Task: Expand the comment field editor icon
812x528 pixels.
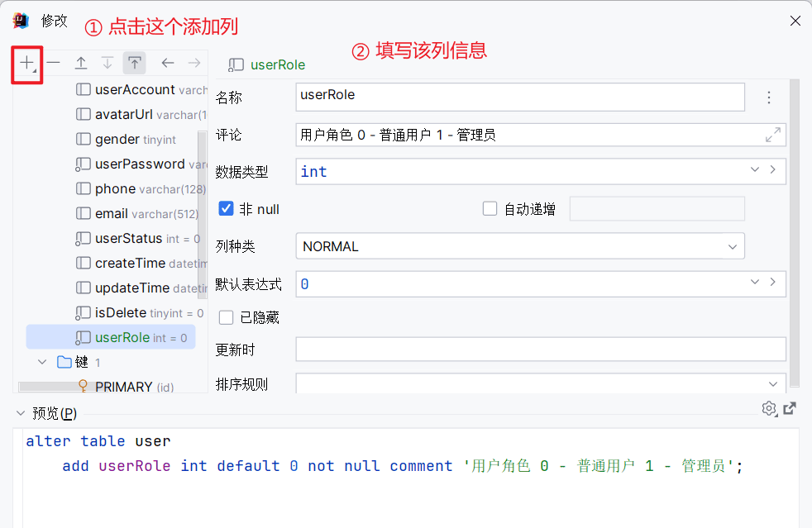Action: (772, 136)
